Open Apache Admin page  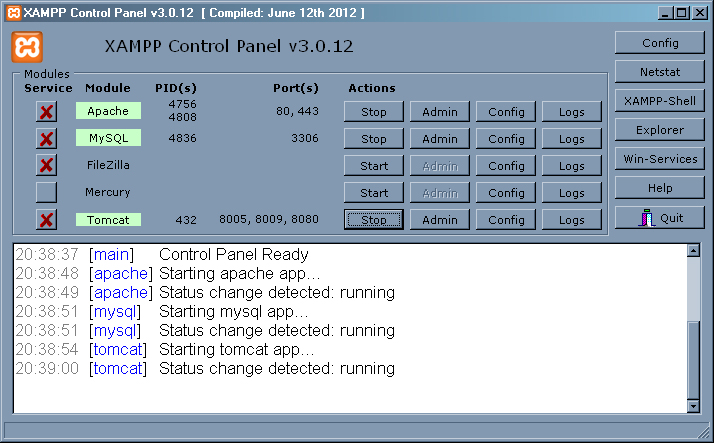440,112
